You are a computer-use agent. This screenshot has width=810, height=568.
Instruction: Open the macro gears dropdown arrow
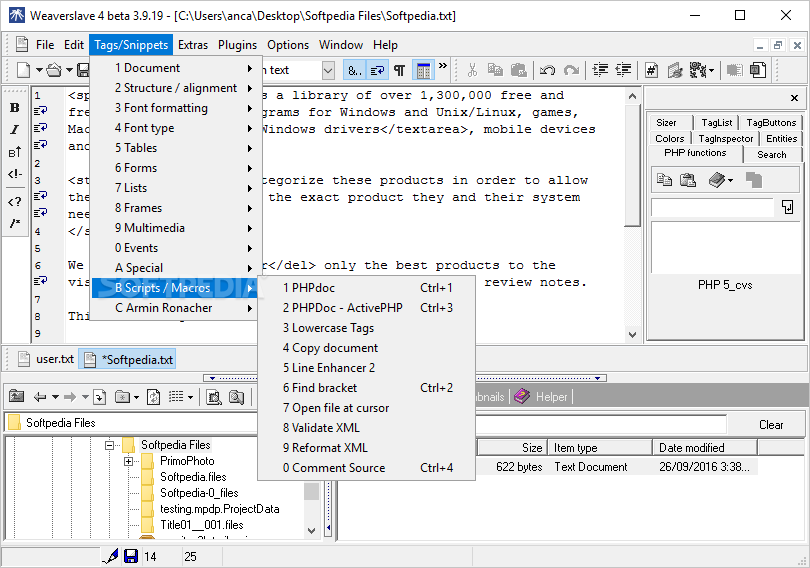click(711, 70)
